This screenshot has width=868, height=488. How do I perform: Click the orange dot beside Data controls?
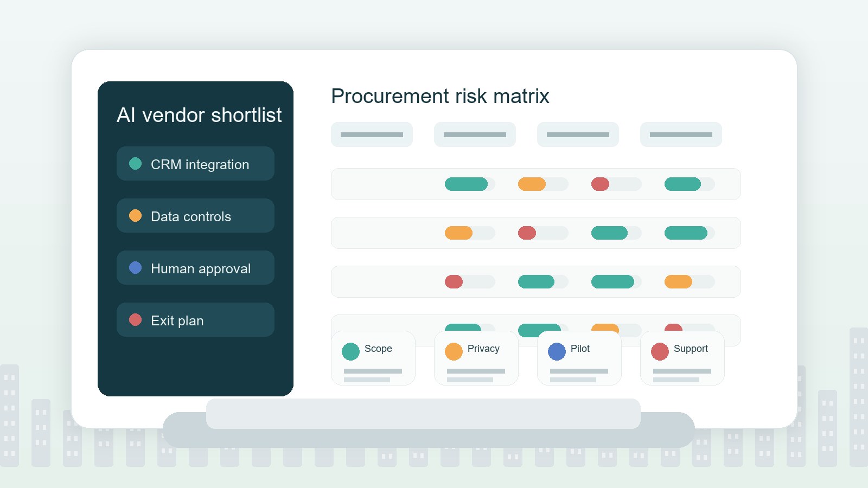[135, 216]
